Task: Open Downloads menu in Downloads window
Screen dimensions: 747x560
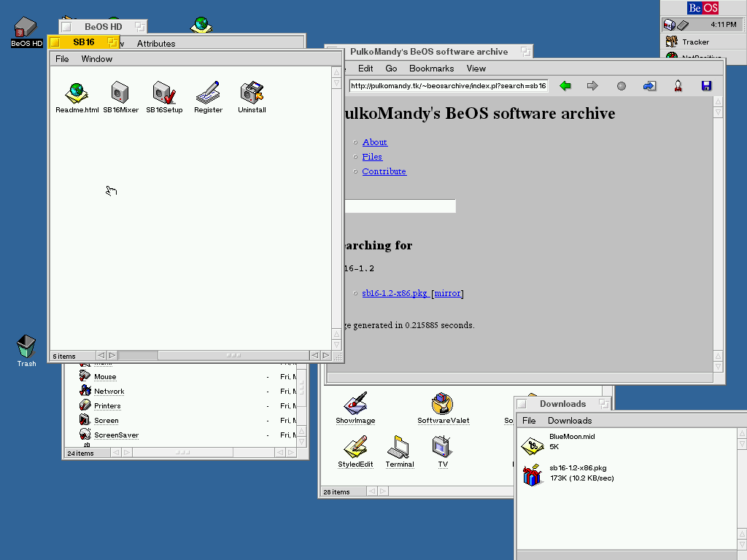Action: click(x=570, y=421)
